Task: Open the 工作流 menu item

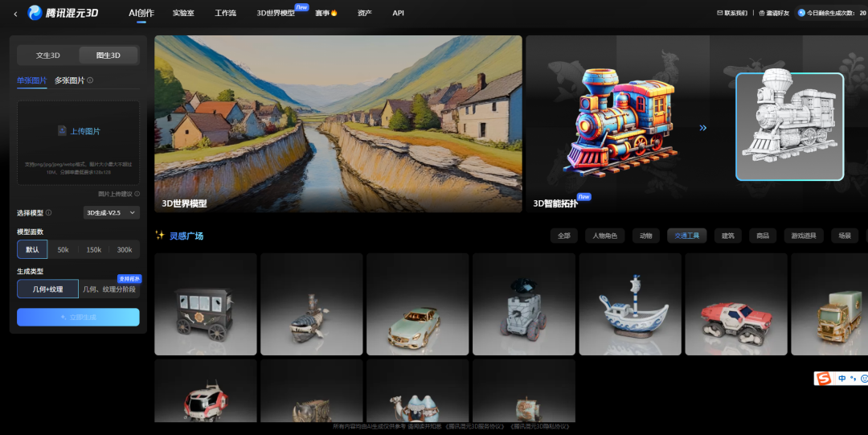Action: click(x=226, y=13)
